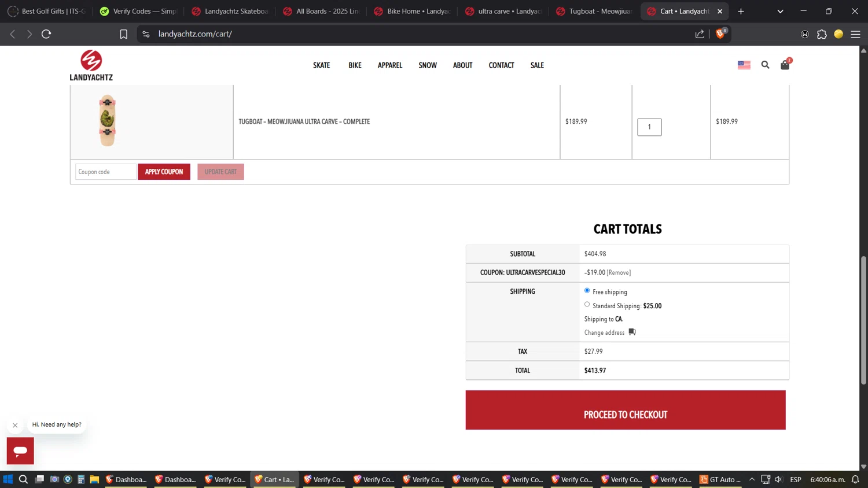Image resolution: width=868 pixels, height=488 pixels.
Task: Open GT Auto app in taskbar
Action: point(720,479)
